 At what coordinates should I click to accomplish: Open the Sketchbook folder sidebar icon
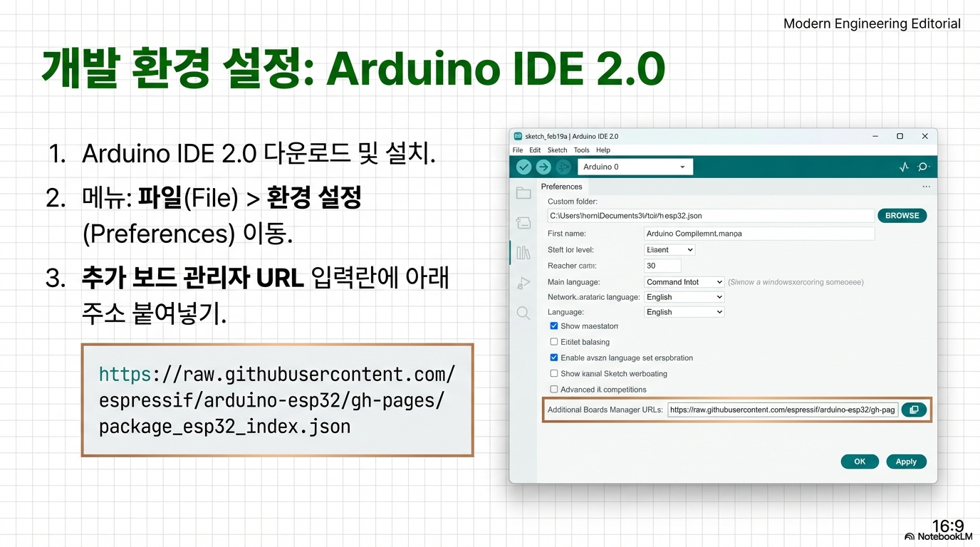pos(523,193)
